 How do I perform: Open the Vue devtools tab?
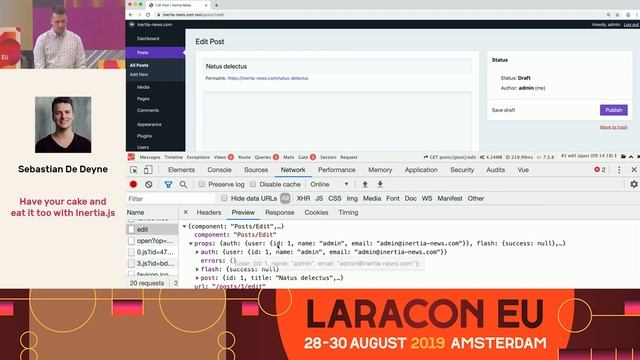523,170
